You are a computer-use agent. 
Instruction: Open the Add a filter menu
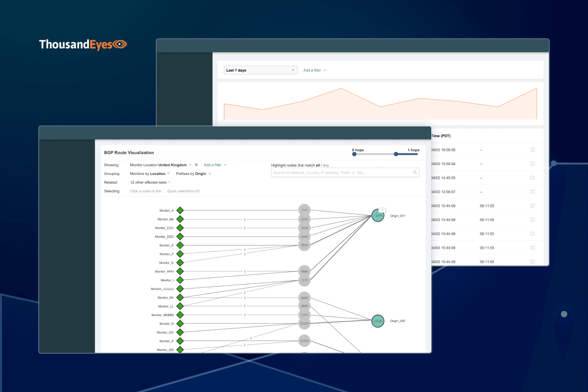214,165
